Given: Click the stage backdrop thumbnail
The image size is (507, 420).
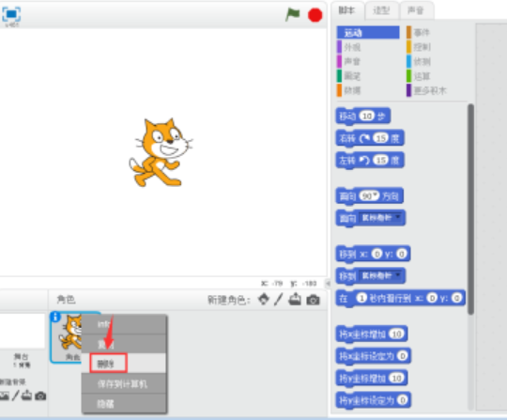Looking at the screenshot, I should point(23,331).
